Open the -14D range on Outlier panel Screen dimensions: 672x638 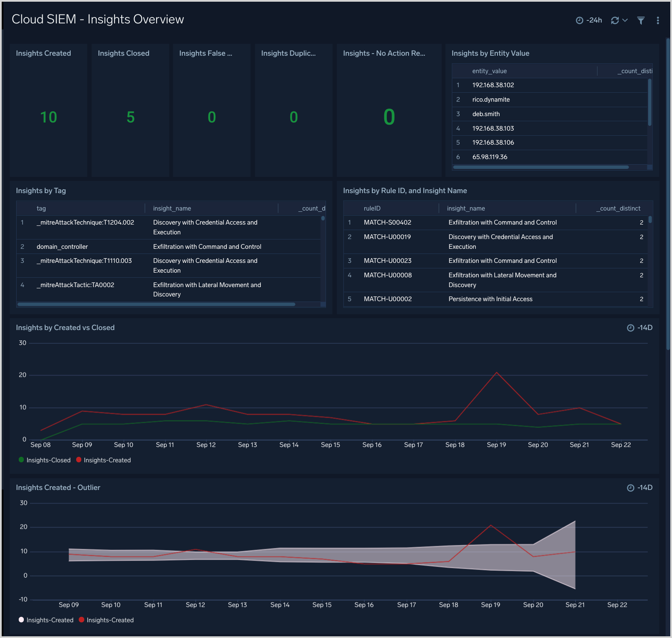pyautogui.click(x=645, y=488)
